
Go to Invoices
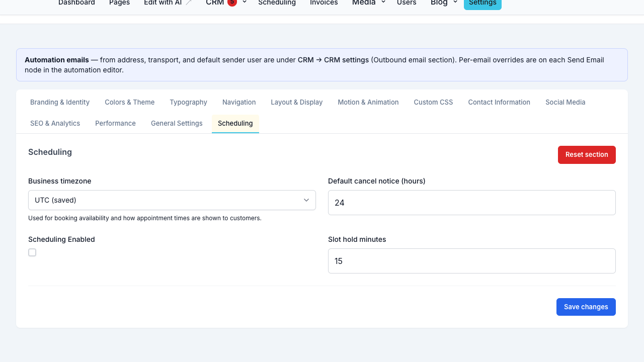click(324, 3)
